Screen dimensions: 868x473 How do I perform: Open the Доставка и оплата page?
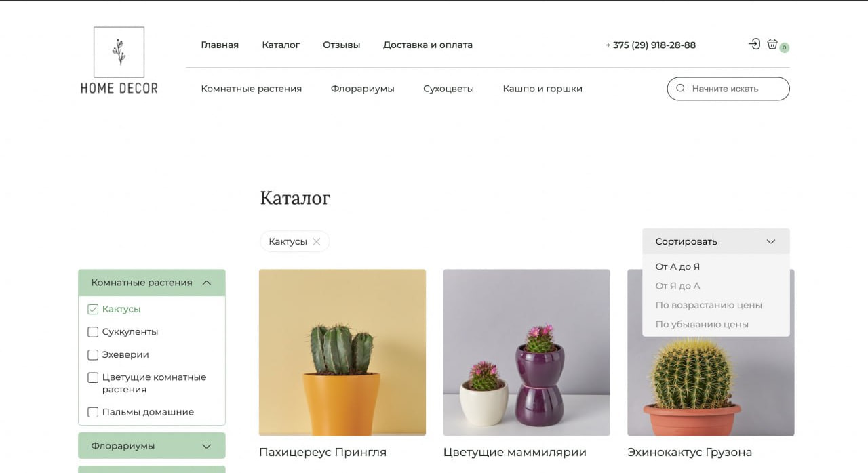(428, 45)
